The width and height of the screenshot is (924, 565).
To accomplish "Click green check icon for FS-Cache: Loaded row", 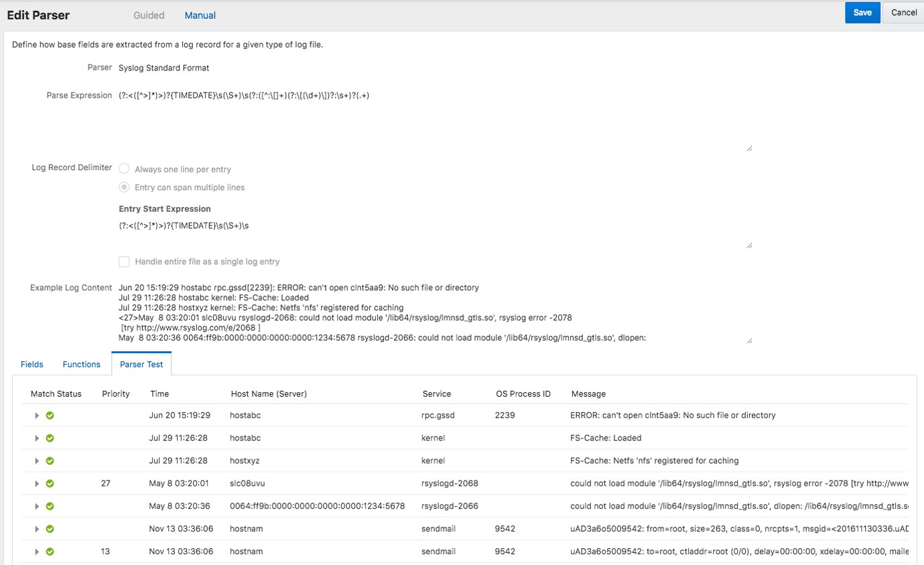I will (50, 438).
